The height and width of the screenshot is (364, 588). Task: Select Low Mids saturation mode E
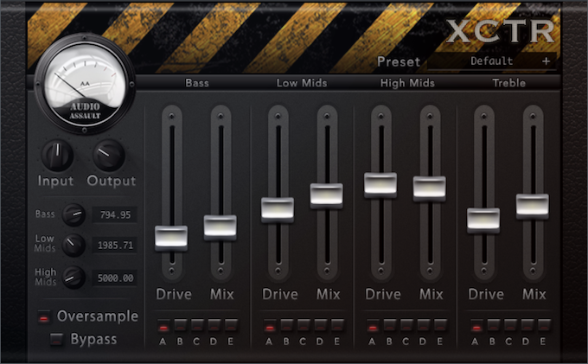pos(337,325)
